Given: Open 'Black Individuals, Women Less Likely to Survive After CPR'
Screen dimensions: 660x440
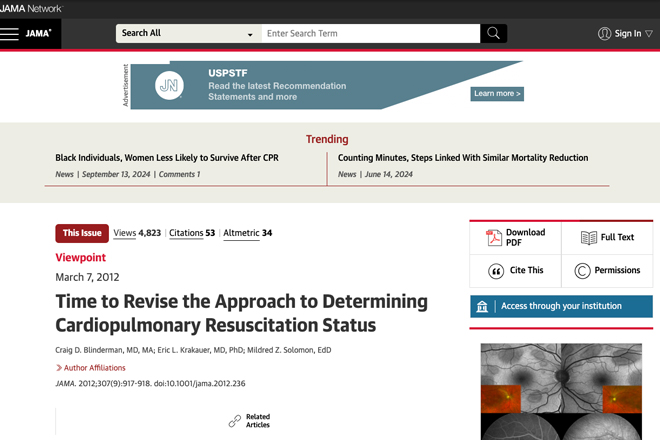Looking at the screenshot, I should point(167,157).
